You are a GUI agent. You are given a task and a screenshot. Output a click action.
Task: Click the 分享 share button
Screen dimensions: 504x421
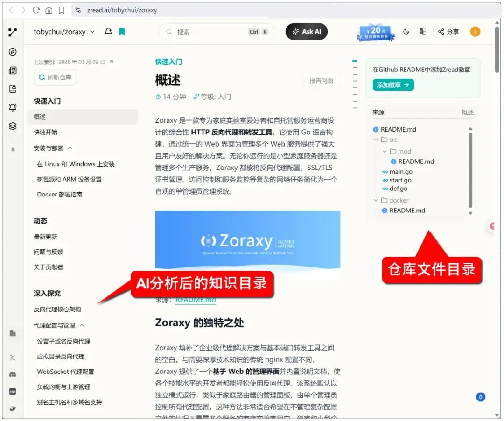point(448,31)
